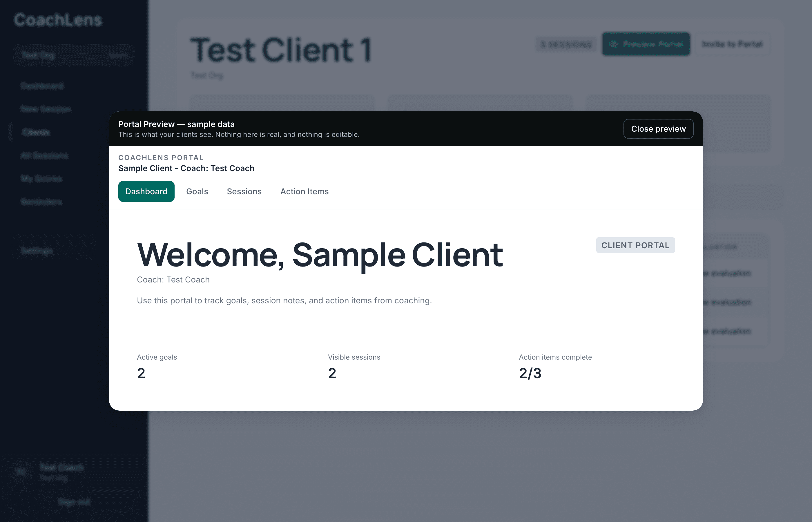The image size is (812, 522).
Task: Open the Test Org switcher in sidebar
Action: point(74,55)
